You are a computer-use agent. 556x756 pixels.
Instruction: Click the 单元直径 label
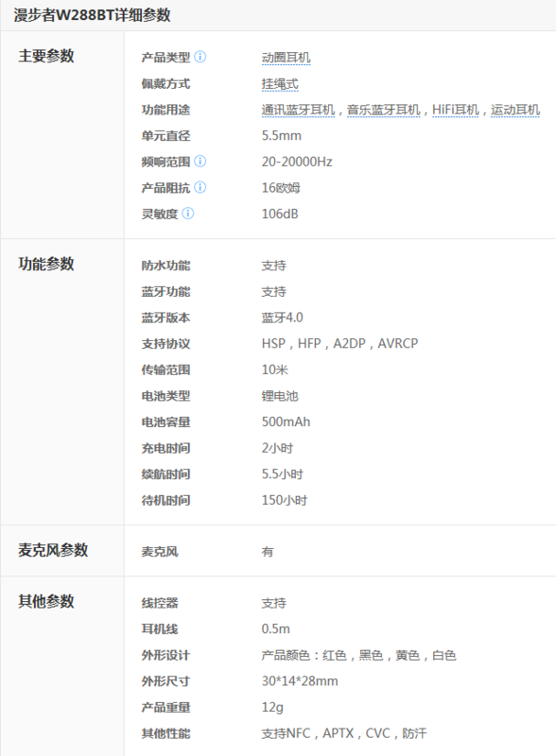coord(165,135)
